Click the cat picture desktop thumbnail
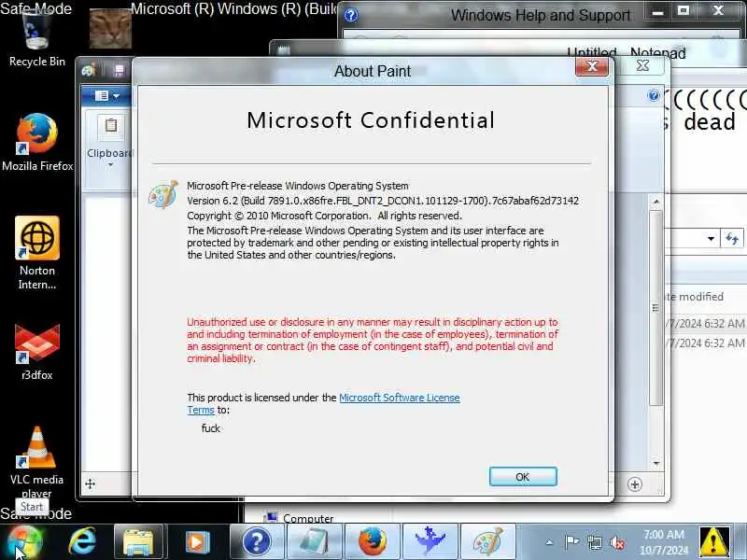747x560 pixels. (x=110, y=29)
